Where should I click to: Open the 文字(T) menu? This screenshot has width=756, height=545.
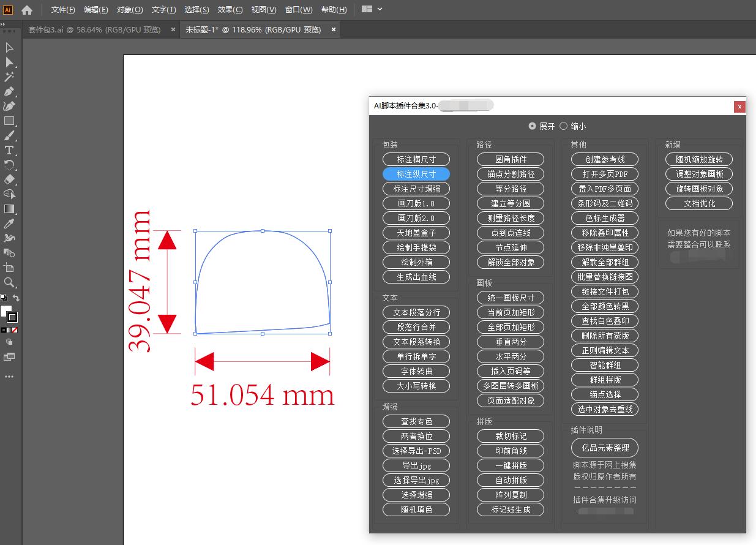click(163, 10)
